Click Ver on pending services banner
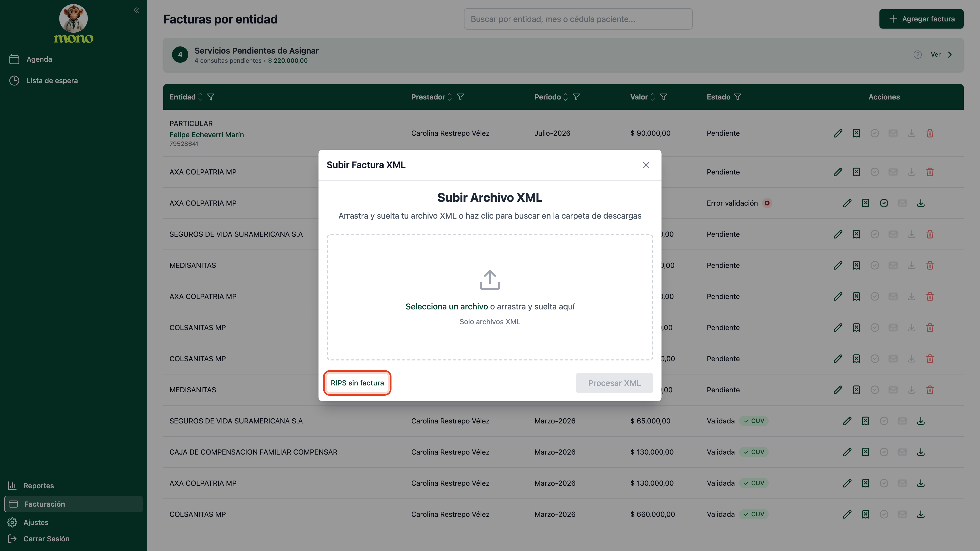 pyautogui.click(x=941, y=55)
